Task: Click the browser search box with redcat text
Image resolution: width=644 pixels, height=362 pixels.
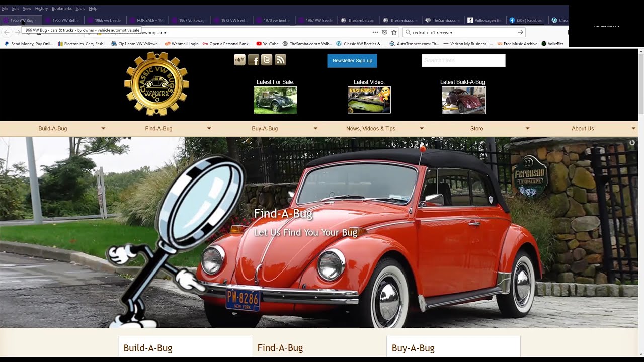Action: (x=463, y=32)
